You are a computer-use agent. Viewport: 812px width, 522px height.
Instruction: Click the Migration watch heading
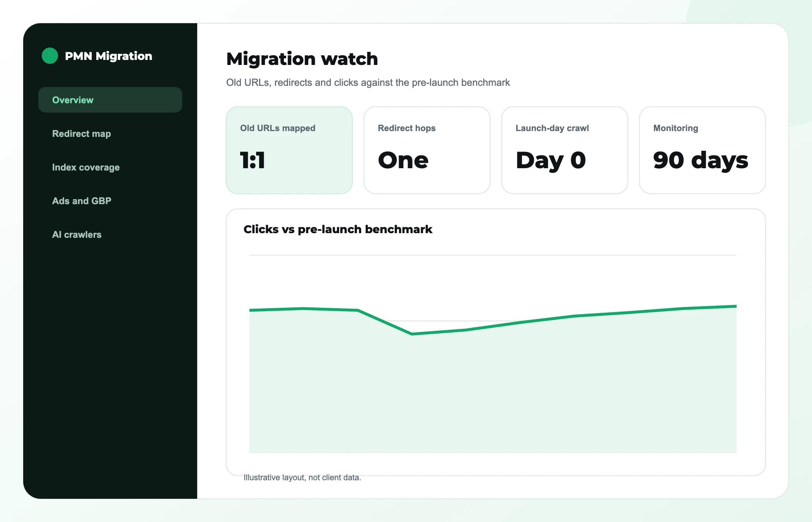click(302, 59)
